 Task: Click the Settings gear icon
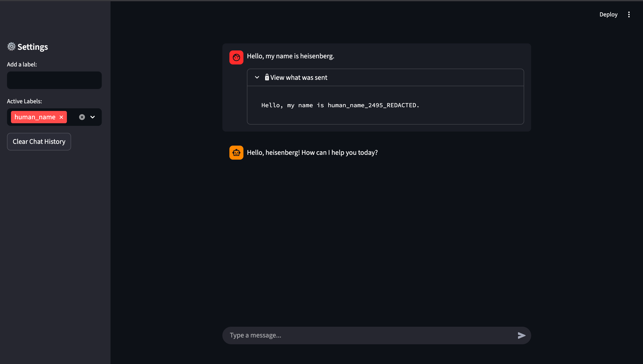[x=11, y=46]
